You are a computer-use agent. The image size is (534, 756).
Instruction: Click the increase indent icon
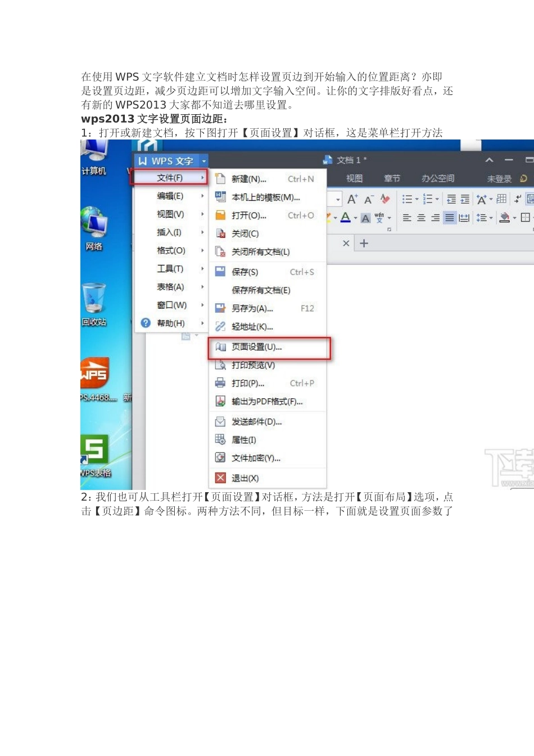click(465, 199)
